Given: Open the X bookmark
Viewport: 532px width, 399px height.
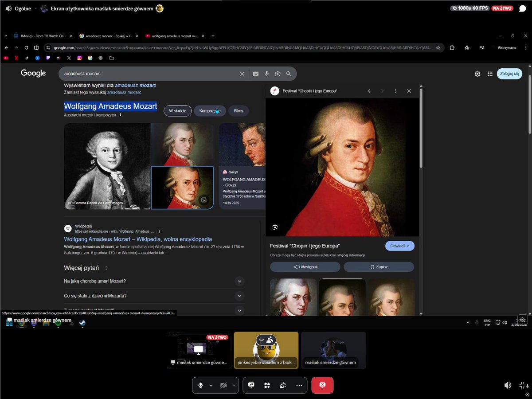Looking at the screenshot, I should (69, 58).
